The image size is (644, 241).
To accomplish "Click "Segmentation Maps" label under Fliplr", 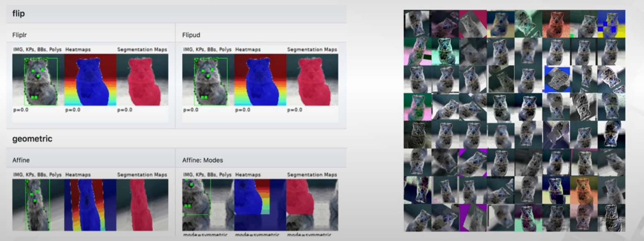I will coord(142,50).
